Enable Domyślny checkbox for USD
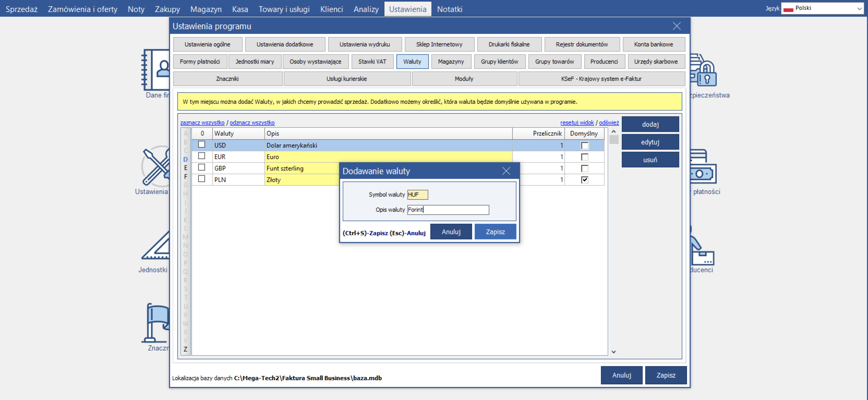This screenshot has height=400, width=868. pyautogui.click(x=585, y=145)
